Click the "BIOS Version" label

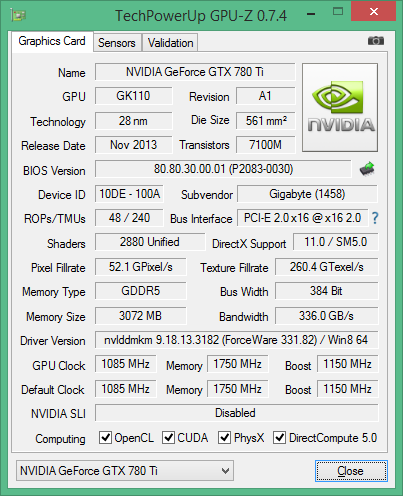54,171
